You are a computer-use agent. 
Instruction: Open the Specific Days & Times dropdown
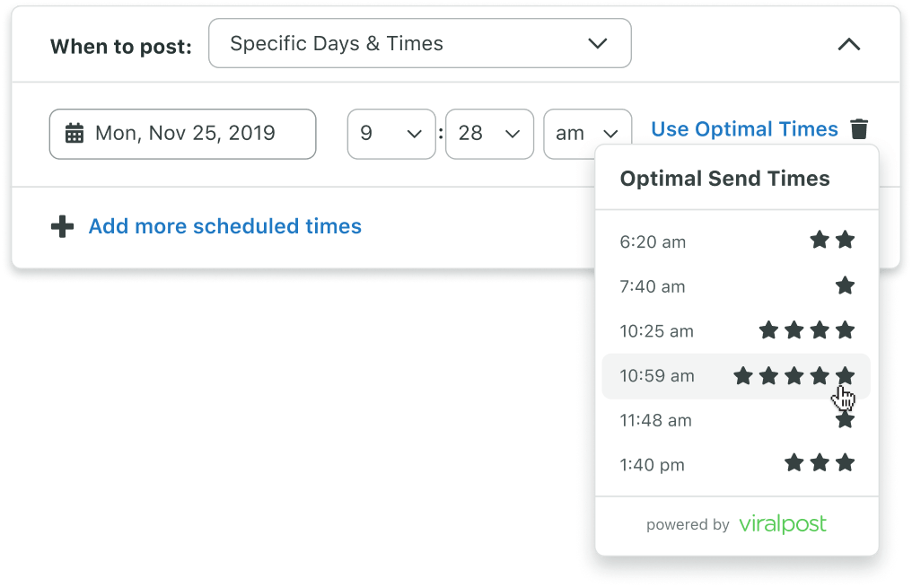pos(420,43)
